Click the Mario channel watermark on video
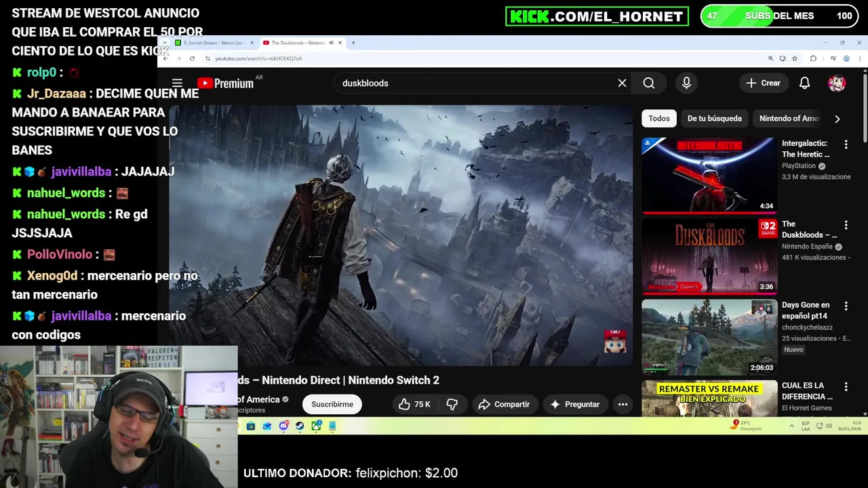This screenshot has width=868, height=488. 615,342
